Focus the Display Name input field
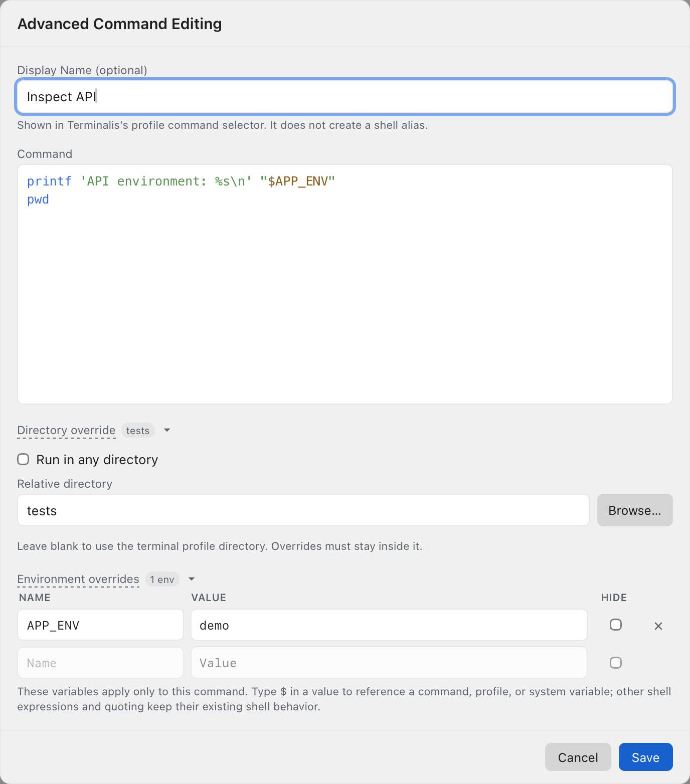This screenshot has width=690, height=784. (x=345, y=97)
